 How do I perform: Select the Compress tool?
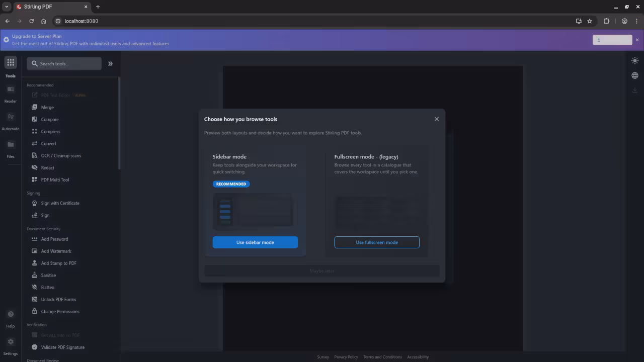(50, 132)
